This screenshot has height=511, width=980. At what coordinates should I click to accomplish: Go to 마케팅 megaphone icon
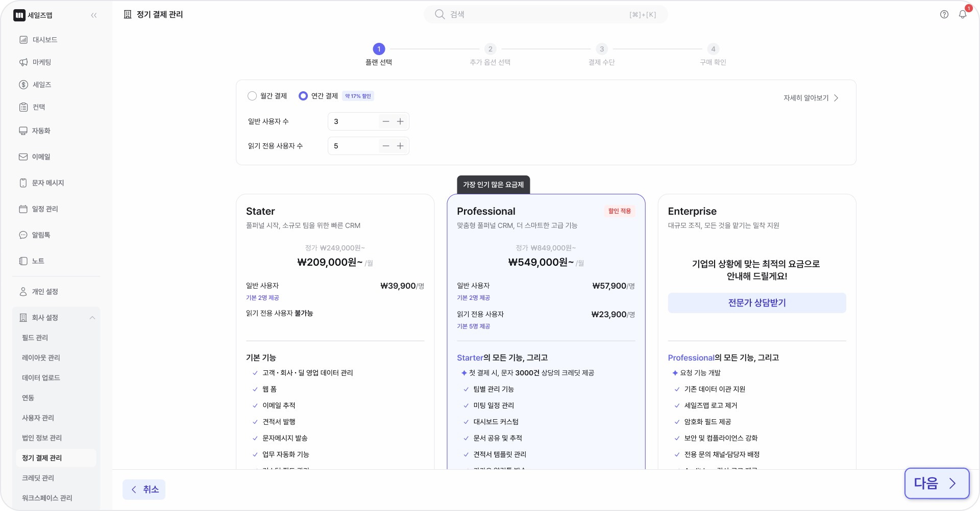(23, 62)
